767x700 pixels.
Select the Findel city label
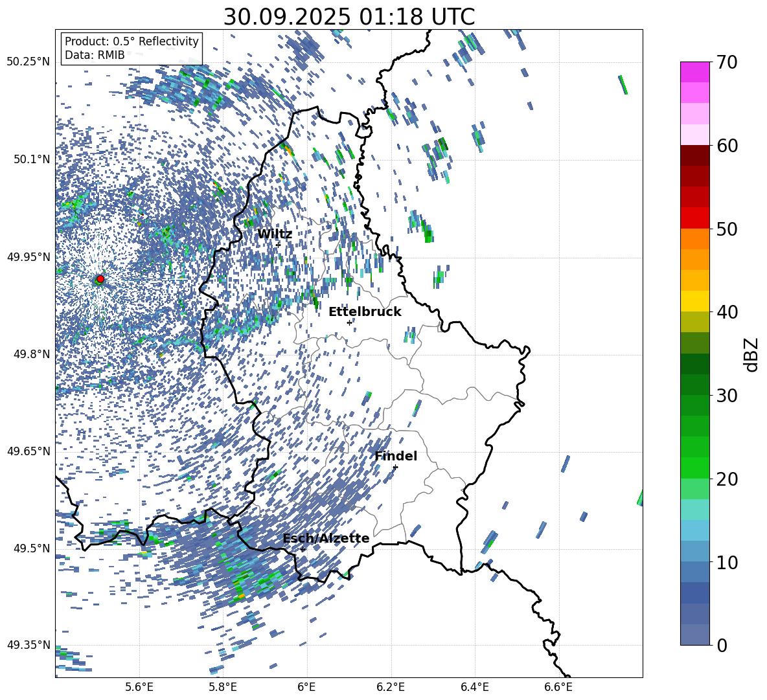396,457
